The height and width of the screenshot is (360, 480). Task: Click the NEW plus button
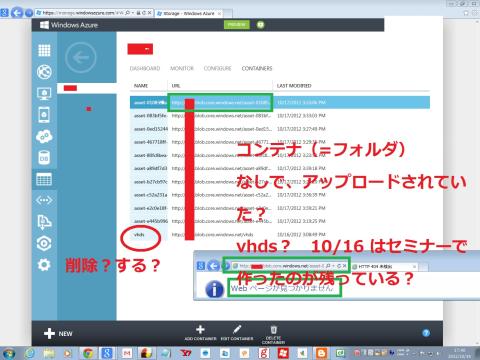(x=58, y=333)
